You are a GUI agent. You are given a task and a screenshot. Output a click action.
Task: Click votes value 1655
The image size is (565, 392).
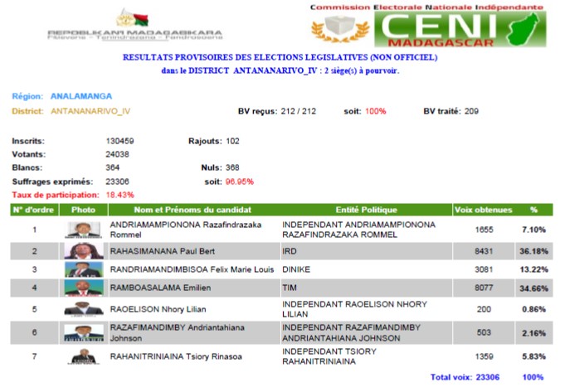pyautogui.click(x=484, y=230)
